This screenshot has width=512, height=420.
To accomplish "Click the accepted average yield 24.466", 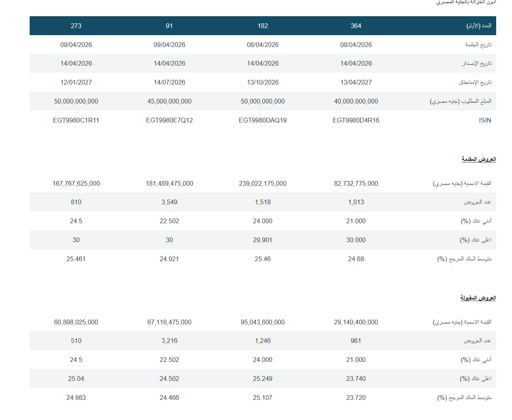I will [169, 397].
